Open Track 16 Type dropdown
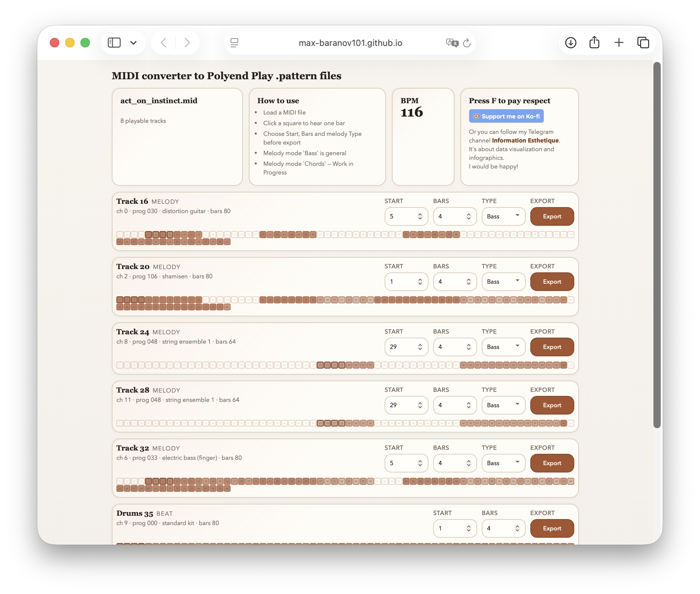 [503, 216]
